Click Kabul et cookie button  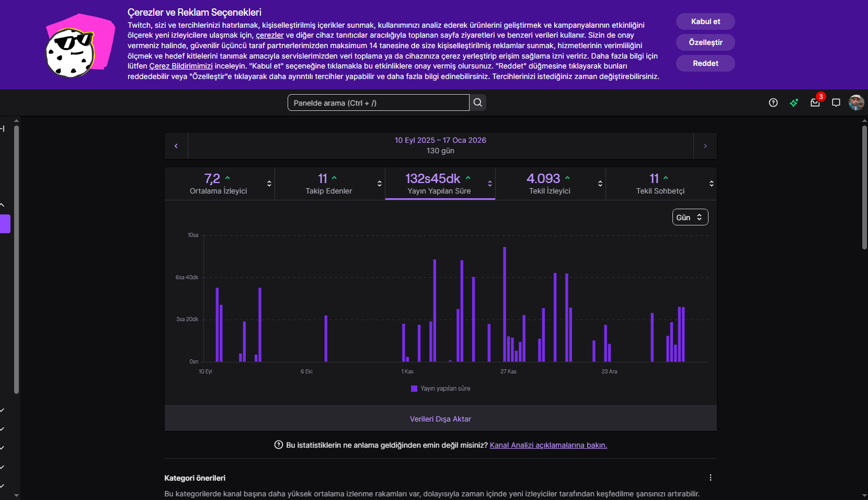(705, 21)
